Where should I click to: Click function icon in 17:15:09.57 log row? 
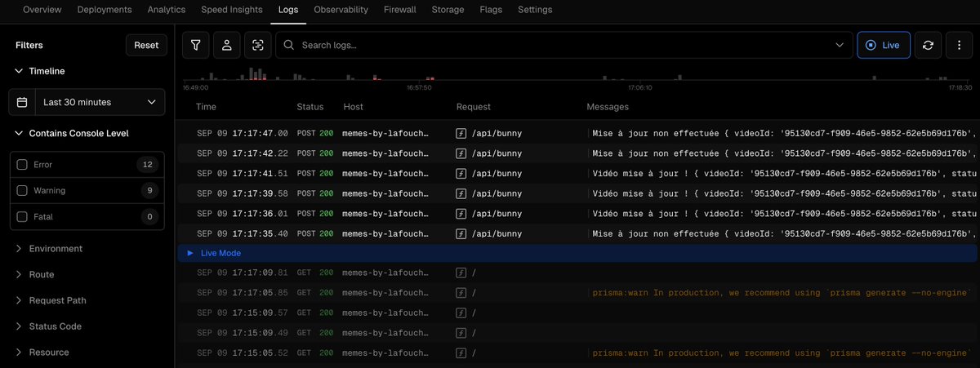pyautogui.click(x=461, y=313)
